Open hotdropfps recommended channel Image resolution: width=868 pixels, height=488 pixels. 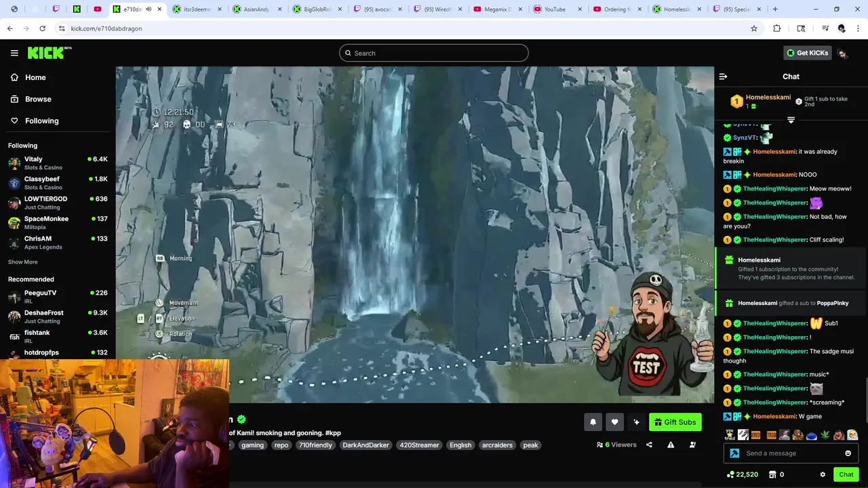(x=58, y=353)
